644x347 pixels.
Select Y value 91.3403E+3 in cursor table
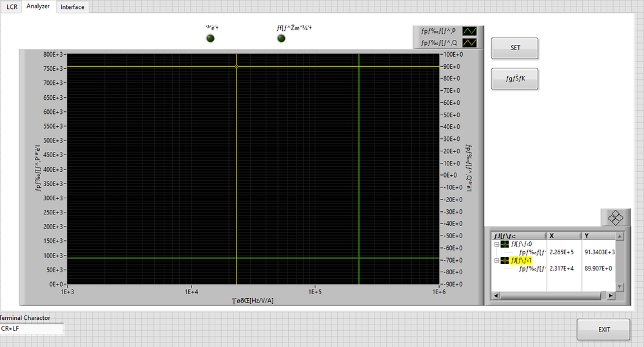tap(600, 252)
